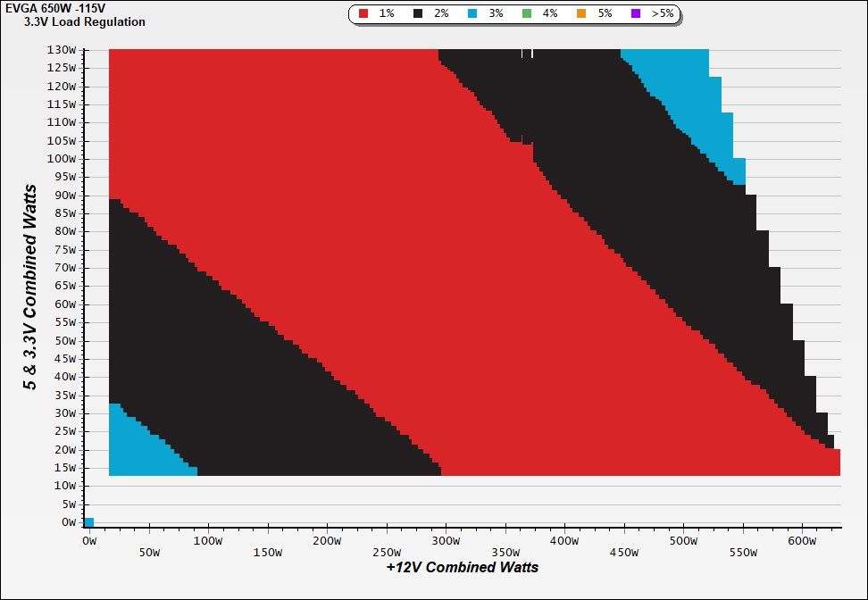Image resolution: width=868 pixels, height=600 pixels.
Task: Select the "3%" legend label text
Action: (x=496, y=13)
